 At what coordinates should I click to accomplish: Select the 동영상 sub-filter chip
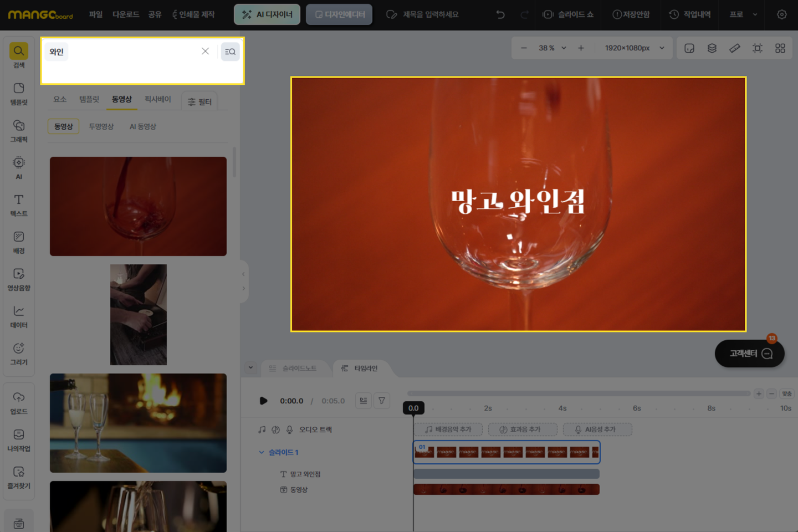64,126
